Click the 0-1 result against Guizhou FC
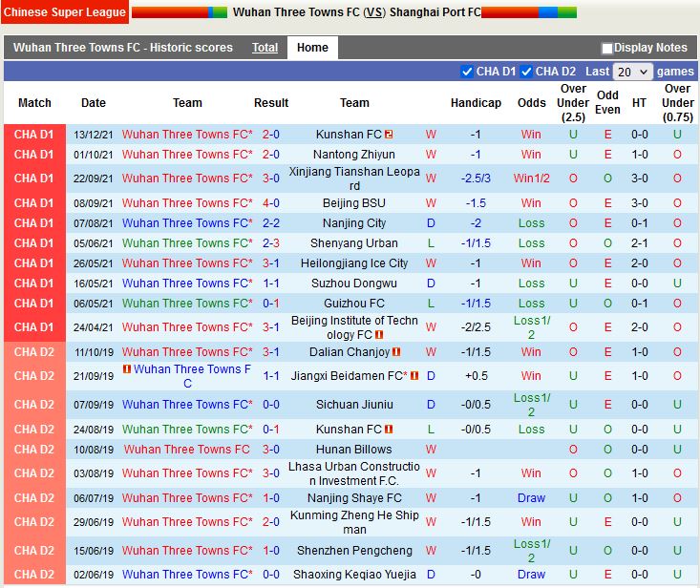 271,304
